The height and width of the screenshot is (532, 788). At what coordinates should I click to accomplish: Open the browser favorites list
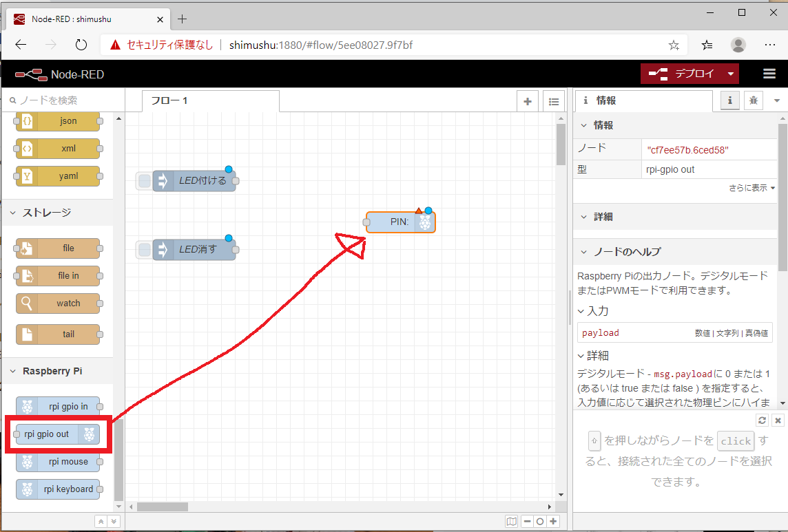click(x=707, y=45)
